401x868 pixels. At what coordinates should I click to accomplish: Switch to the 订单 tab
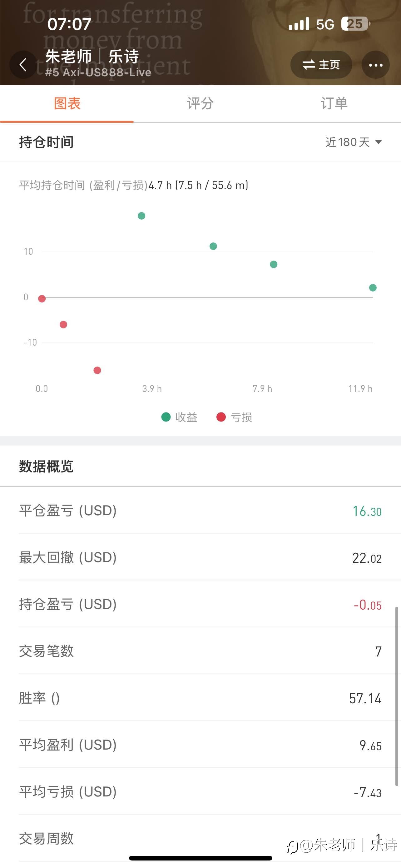pyautogui.click(x=334, y=103)
